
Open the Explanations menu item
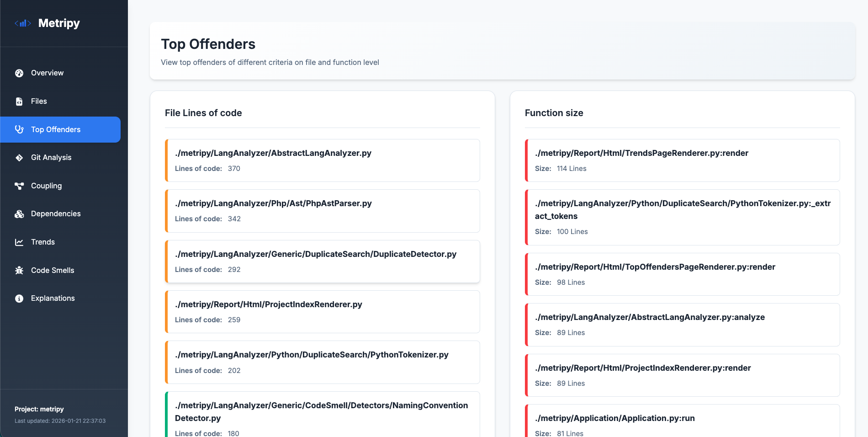click(x=53, y=298)
